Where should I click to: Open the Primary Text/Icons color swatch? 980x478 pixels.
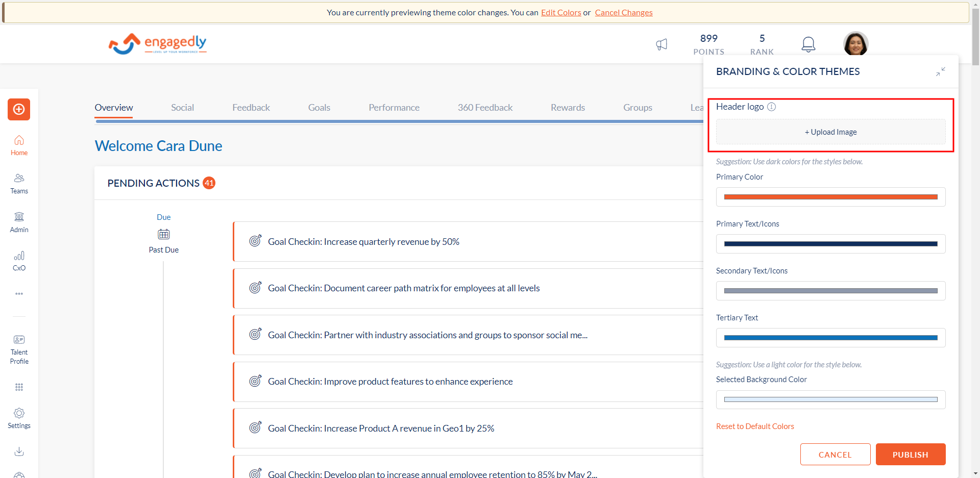pos(831,244)
